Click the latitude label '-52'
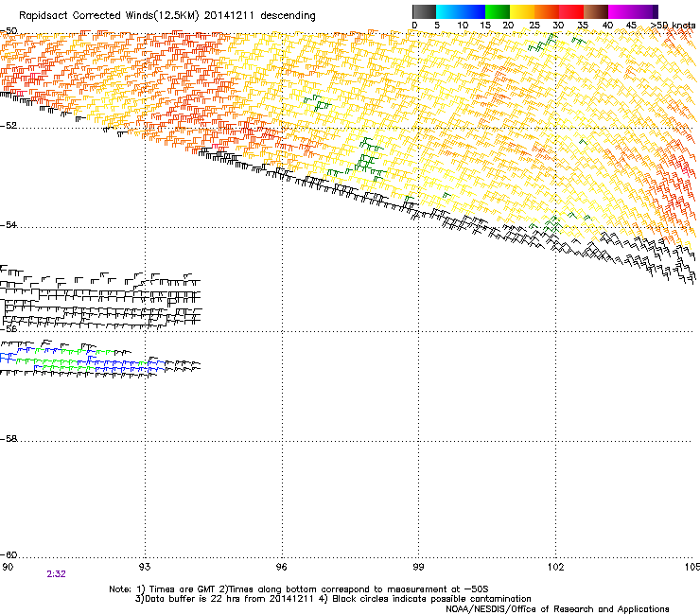Viewport: 700px width, 615px height. click(9, 126)
